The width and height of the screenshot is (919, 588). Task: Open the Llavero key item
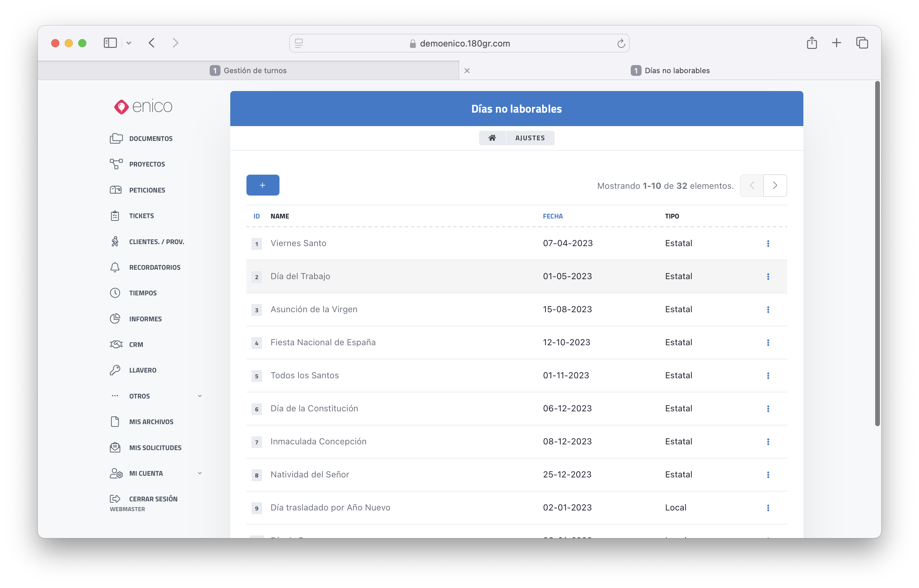coord(142,370)
